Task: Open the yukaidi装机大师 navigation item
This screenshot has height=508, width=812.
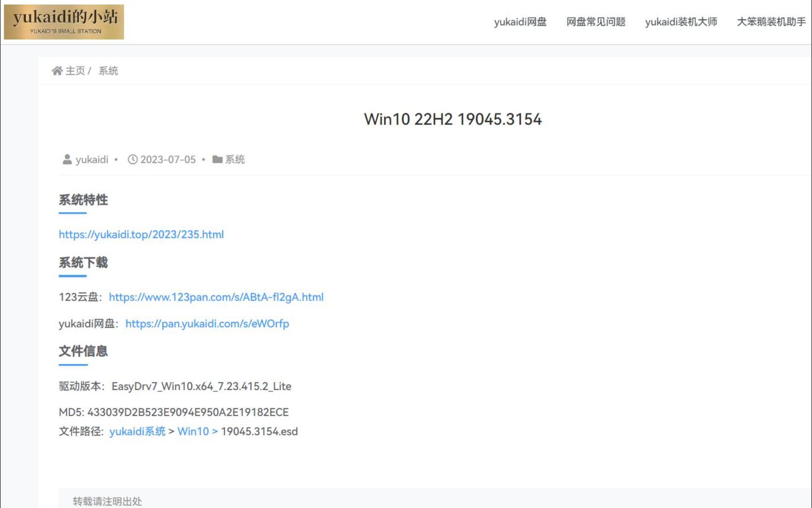Action: point(681,22)
